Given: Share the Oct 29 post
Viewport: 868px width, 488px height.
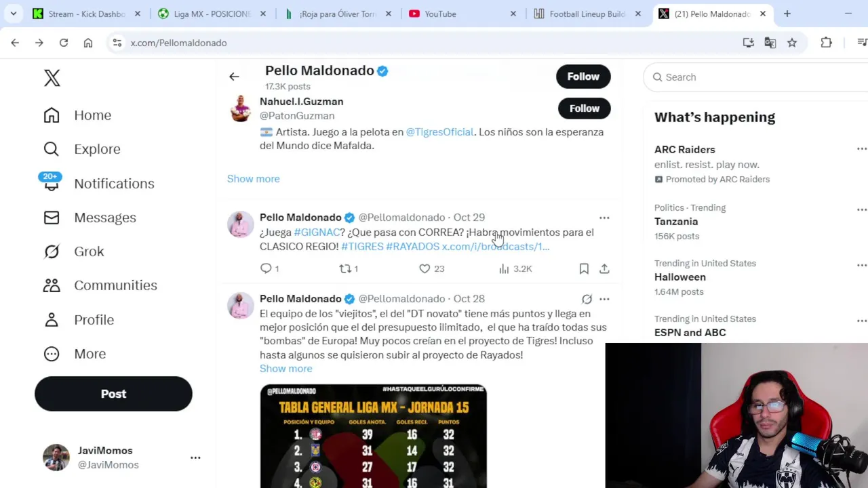Looking at the screenshot, I should 604,269.
